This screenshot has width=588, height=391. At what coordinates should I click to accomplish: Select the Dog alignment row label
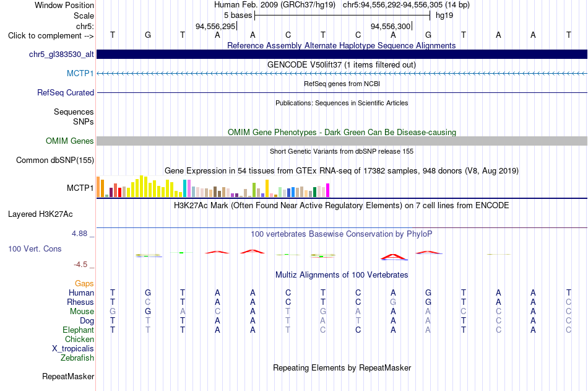coord(87,320)
